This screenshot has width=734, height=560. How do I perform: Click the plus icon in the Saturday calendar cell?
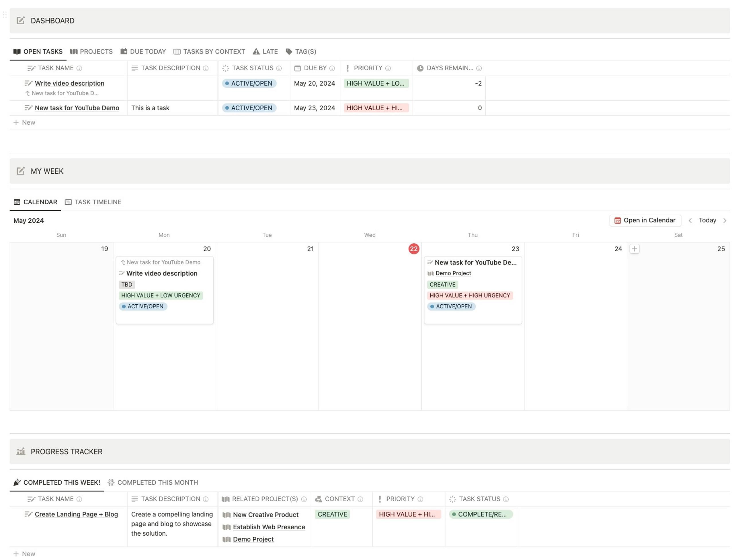(635, 249)
